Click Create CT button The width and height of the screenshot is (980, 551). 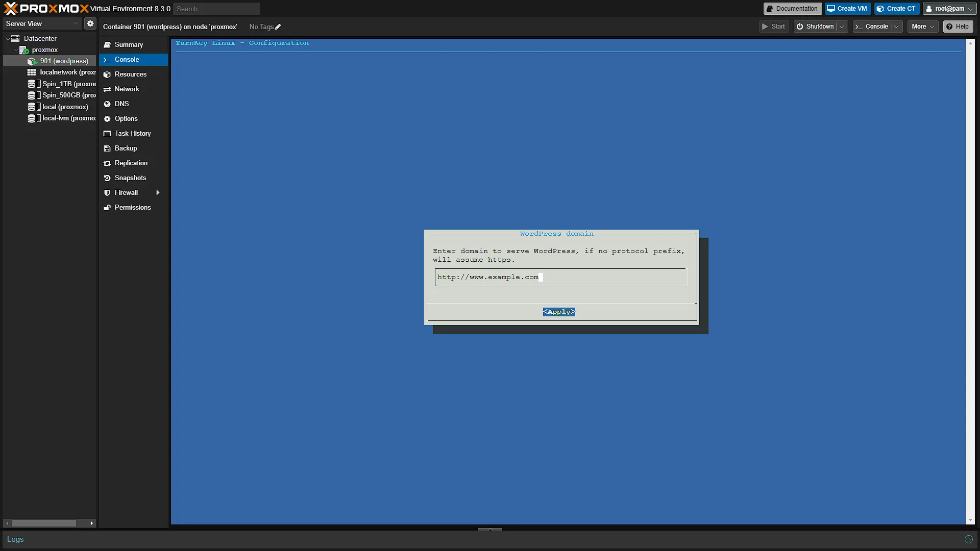coord(897,9)
